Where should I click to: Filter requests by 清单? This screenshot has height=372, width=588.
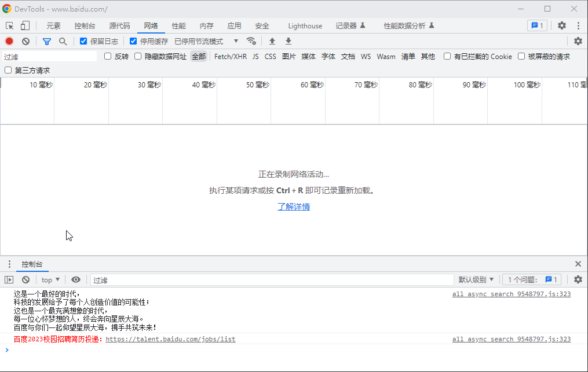point(408,57)
